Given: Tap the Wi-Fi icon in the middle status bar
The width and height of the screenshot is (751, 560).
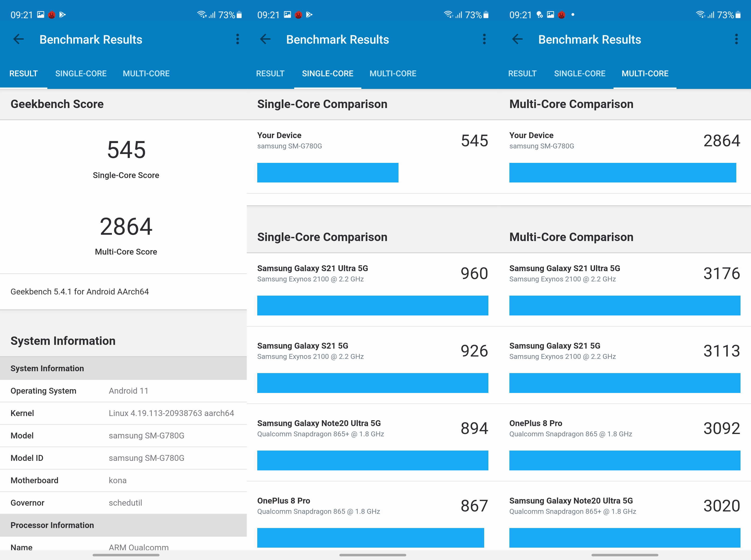Looking at the screenshot, I should pyautogui.click(x=448, y=14).
